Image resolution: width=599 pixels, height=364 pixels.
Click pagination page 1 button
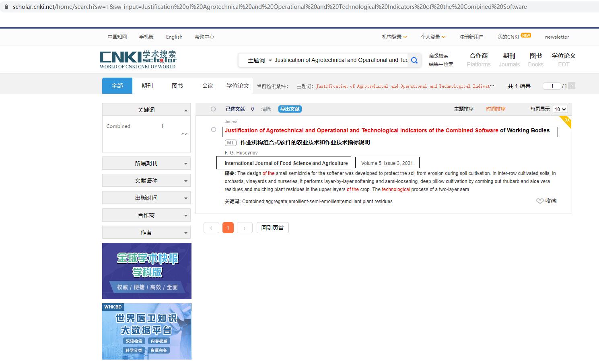pyautogui.click(x=228, y=228)
